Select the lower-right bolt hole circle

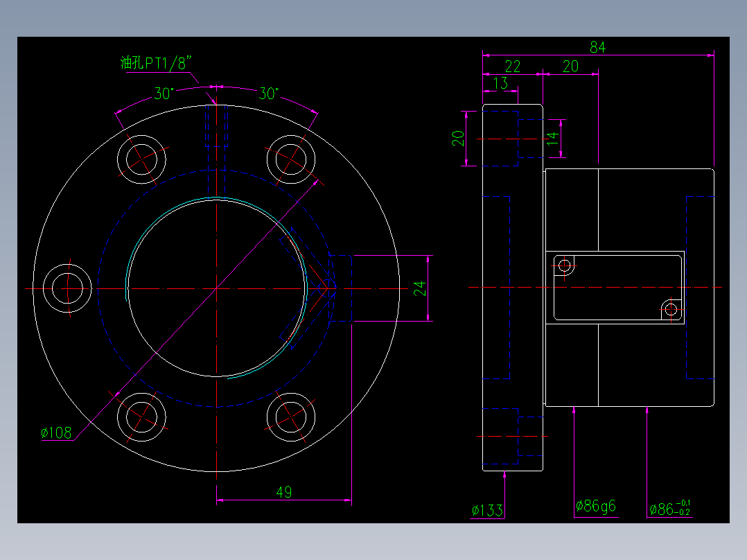[x=290, y=417]
